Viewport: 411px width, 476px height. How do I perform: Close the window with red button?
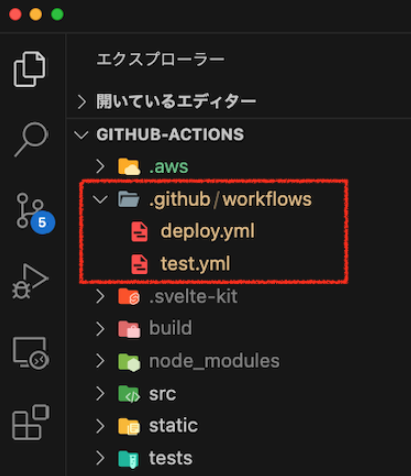point(15,14)
